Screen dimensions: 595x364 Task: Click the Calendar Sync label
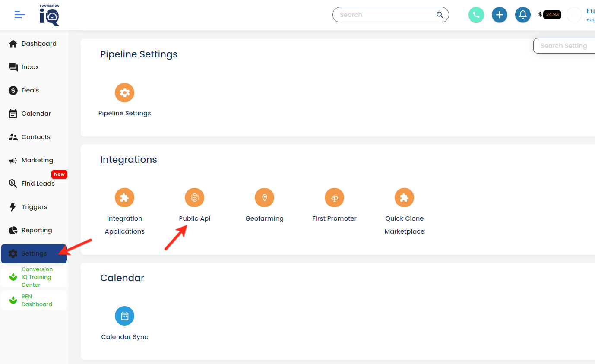click(125, 337)
